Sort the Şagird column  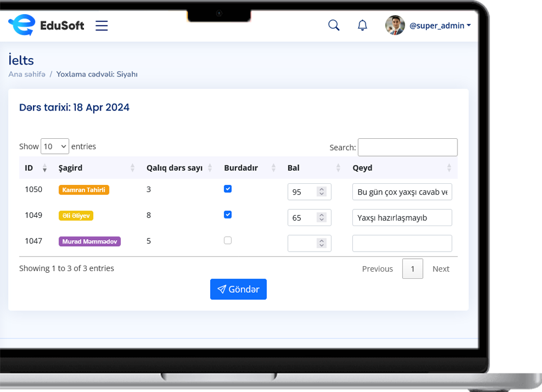click(133, 168)
